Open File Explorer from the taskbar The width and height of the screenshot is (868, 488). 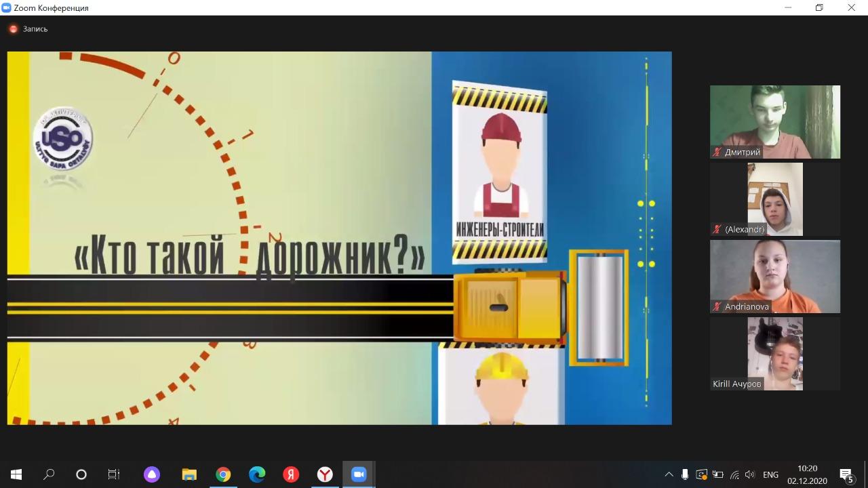(x=189, y=474)
